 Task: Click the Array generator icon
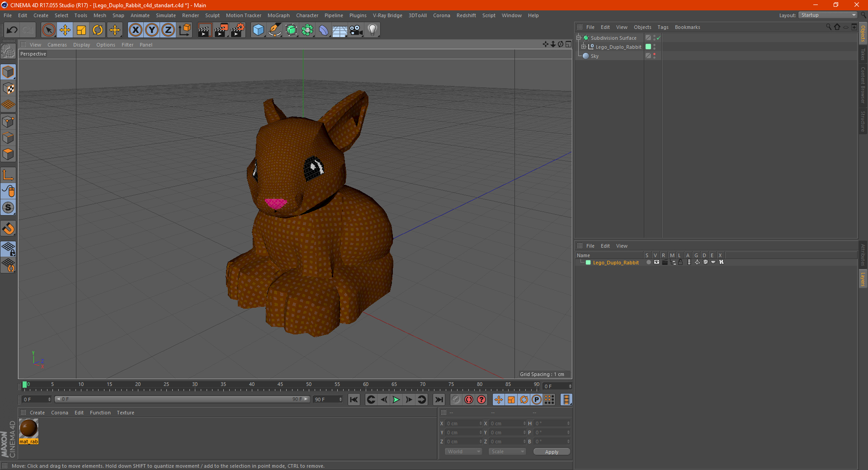pyautogui.click(x=308, y=30)
